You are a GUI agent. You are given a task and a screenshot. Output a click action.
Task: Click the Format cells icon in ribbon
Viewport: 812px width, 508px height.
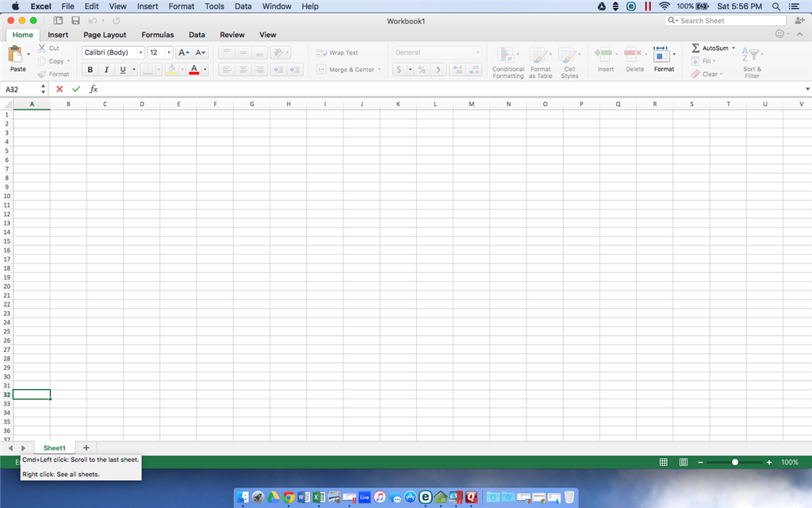(661, 54)
